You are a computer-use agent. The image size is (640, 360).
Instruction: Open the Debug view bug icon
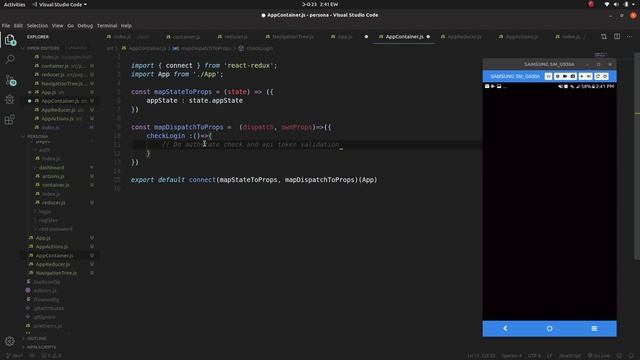10,99
